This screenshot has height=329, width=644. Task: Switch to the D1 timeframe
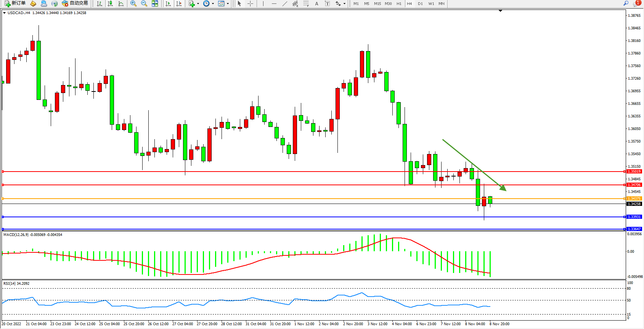(x=420, y=3)
